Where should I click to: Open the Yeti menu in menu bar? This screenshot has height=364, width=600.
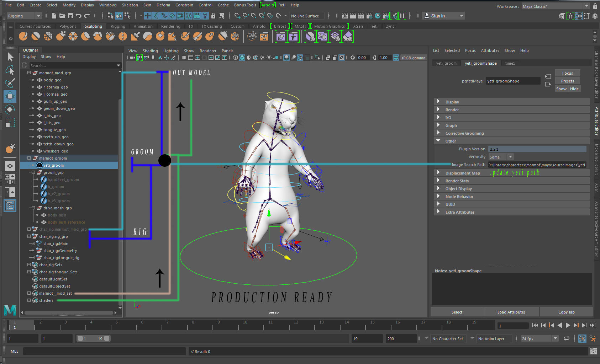coord(282,5)
